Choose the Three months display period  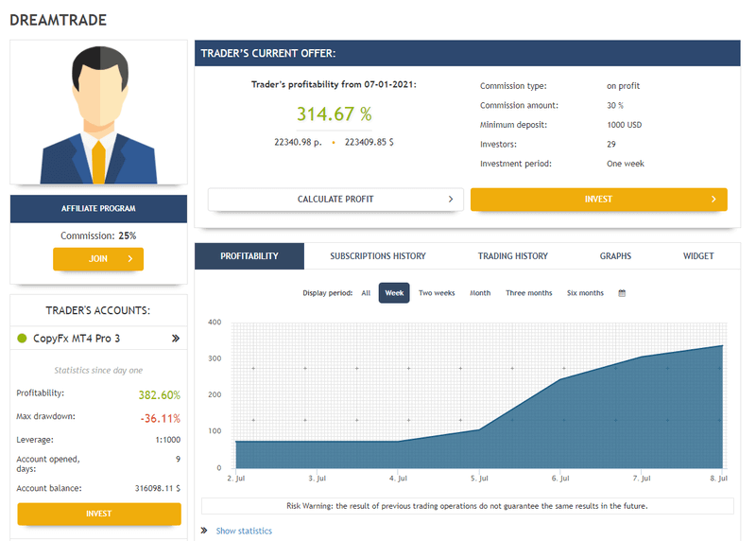tap(528, 293)
